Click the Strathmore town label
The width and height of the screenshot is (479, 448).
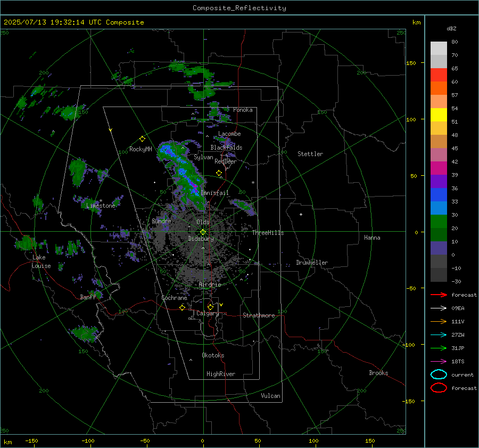click(259, 315)
